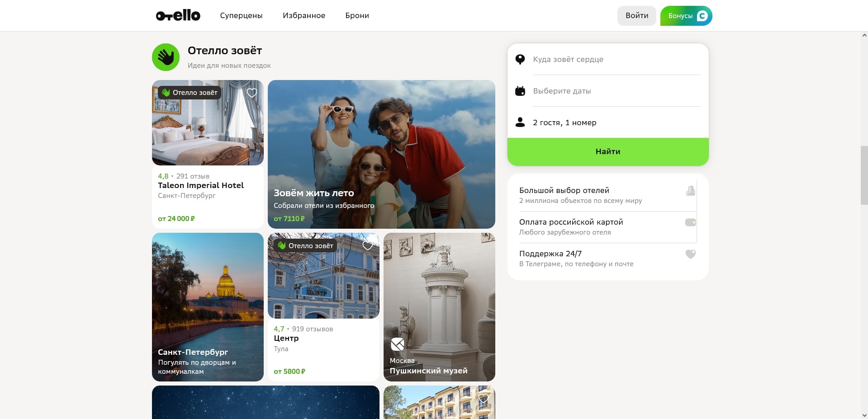
Task: Click the Otello logo in header
Action: (x=178, y=15)
